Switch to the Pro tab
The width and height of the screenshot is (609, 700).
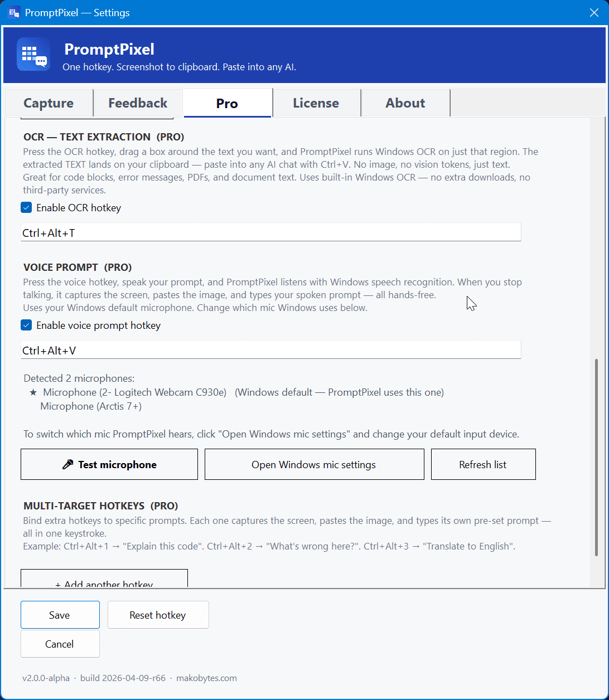pos(227,103)
